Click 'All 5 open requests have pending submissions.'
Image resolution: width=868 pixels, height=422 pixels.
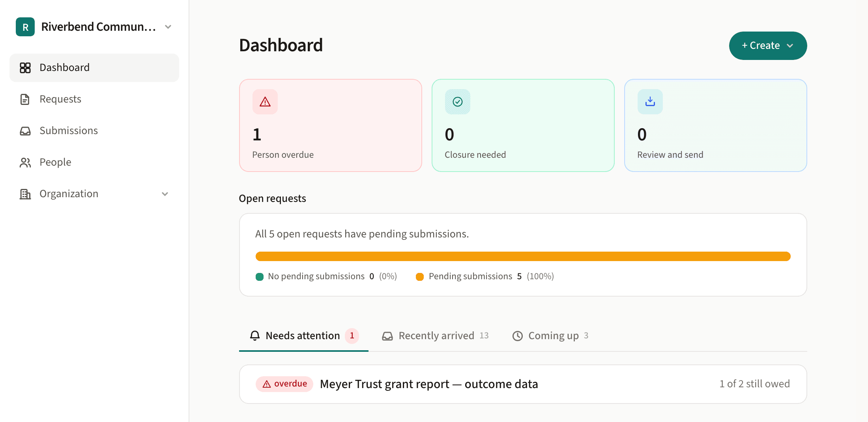coord(362,234)
